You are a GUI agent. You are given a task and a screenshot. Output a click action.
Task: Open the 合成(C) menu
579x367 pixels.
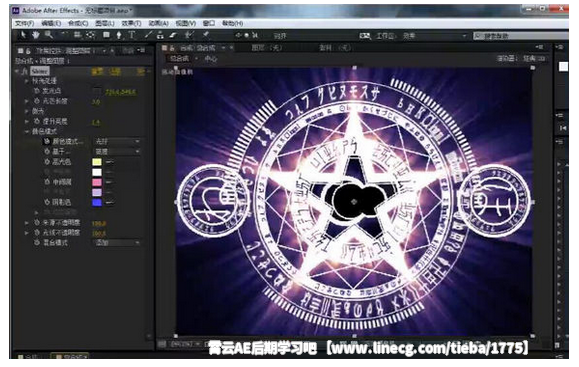point(78,23)
